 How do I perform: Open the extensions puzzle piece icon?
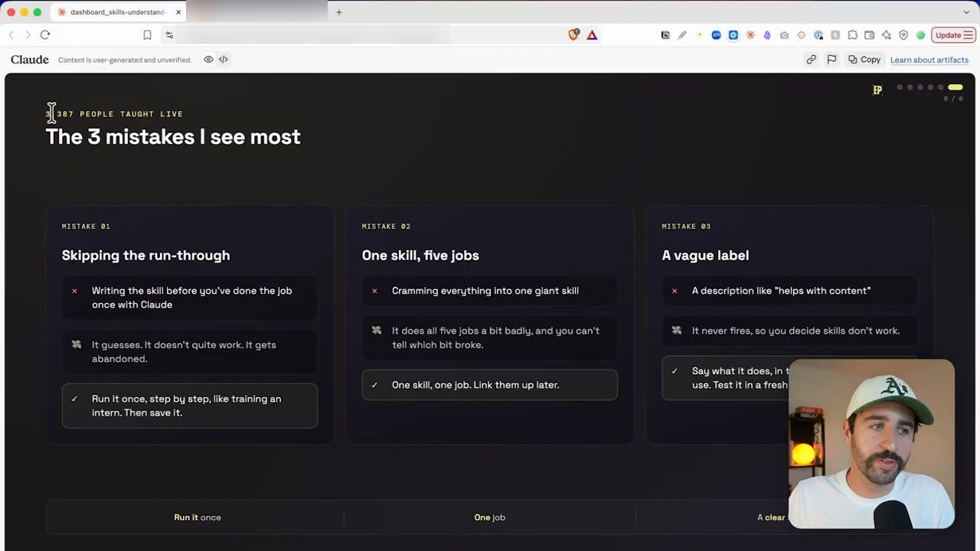pos(852,35)
